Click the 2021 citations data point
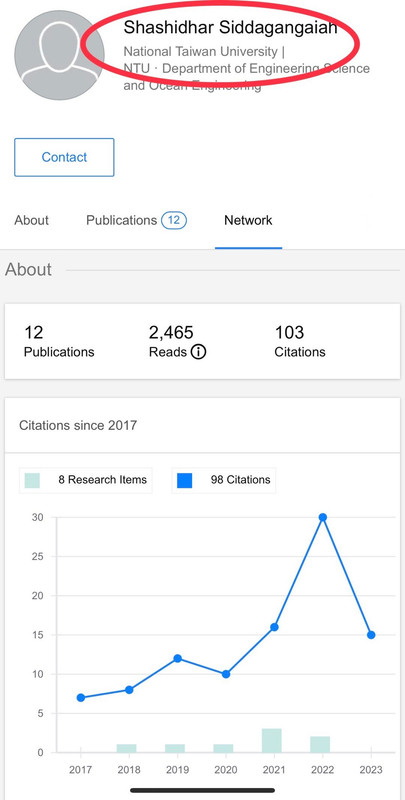This screenshot has width=405, height=800. (x=274, y=627)
